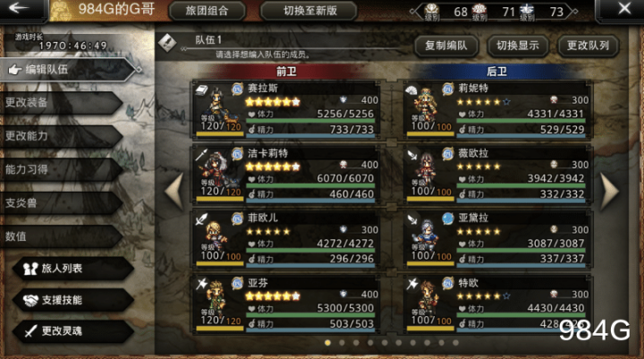Click 赛拉斯 character sprite portrait
The image size is (644, 359).
pos(218,103)
